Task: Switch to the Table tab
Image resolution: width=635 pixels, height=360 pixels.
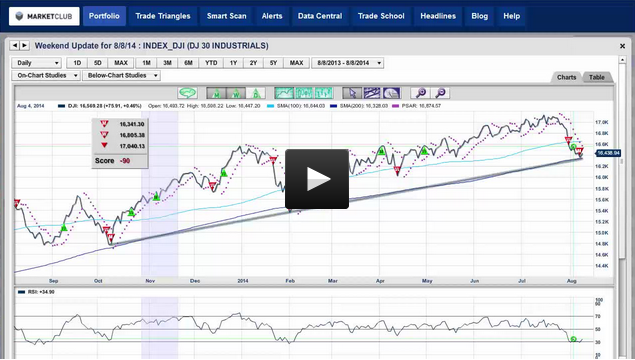Action: pyautogui.click(x=597, y=77)
